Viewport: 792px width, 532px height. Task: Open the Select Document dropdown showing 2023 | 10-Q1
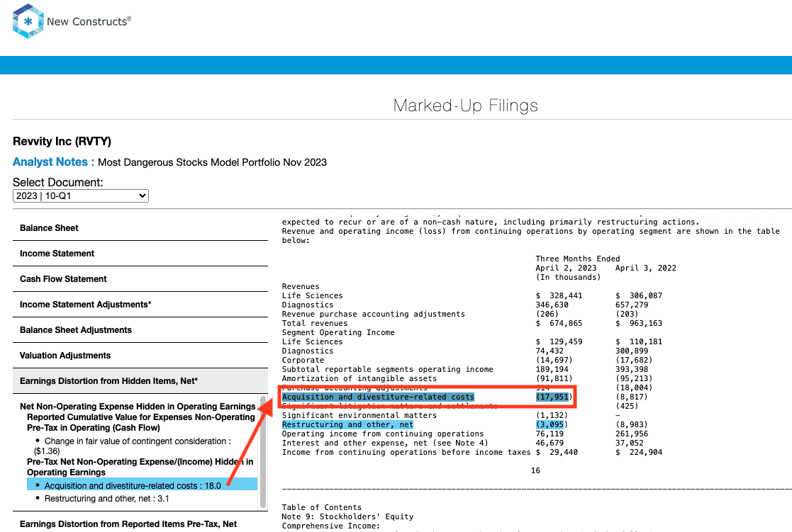click(x=81, y=196)
